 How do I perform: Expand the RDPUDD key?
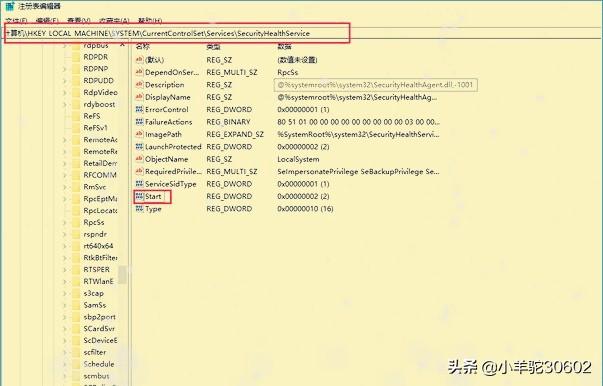[65, 81]
